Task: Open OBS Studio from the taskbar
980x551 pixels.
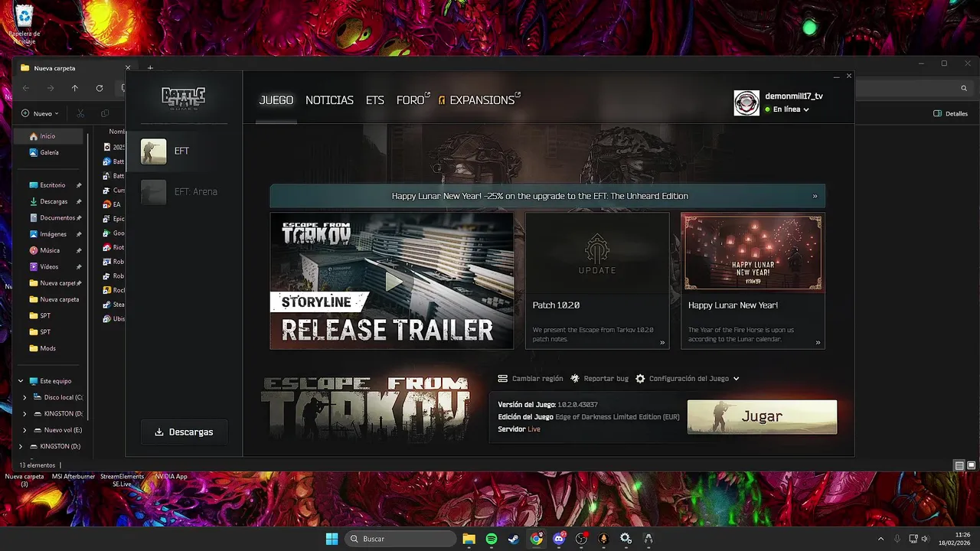Action: tap(581, 539)
